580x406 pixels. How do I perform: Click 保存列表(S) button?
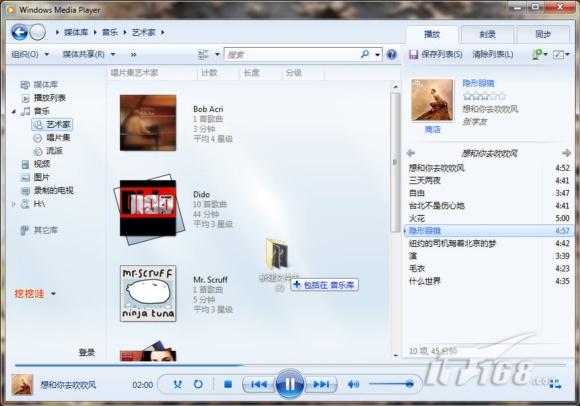pos(436,55)
